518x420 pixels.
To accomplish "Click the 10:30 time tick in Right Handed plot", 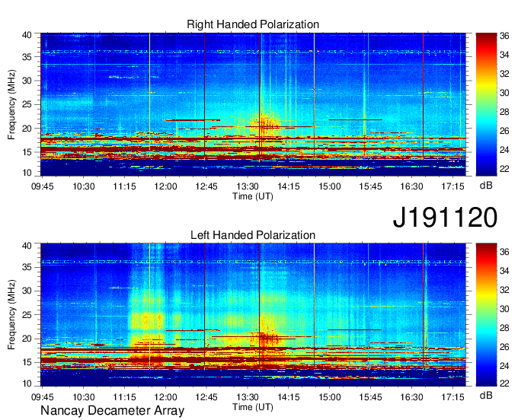I will tap(84, 186).
